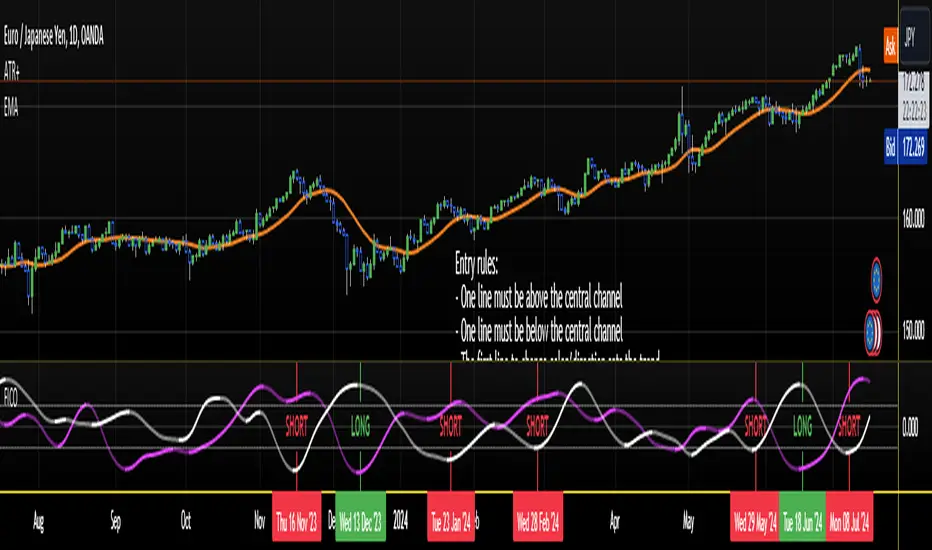
Task: Open the JPY currency selector on price axis
Action: click(x=914, y=38)
